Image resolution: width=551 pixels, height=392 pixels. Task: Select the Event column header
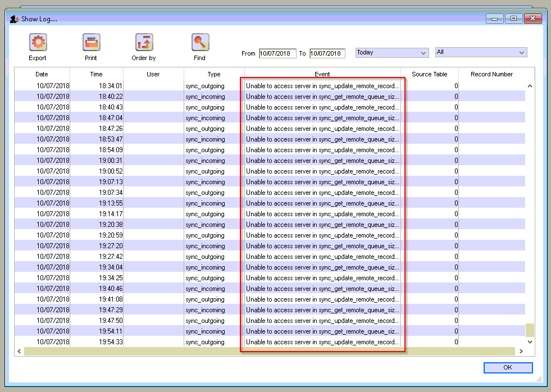click(x=322, y=74)
